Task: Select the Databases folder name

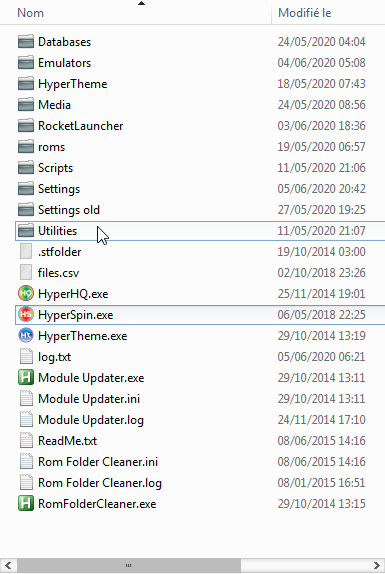Action: coord(64,42)
